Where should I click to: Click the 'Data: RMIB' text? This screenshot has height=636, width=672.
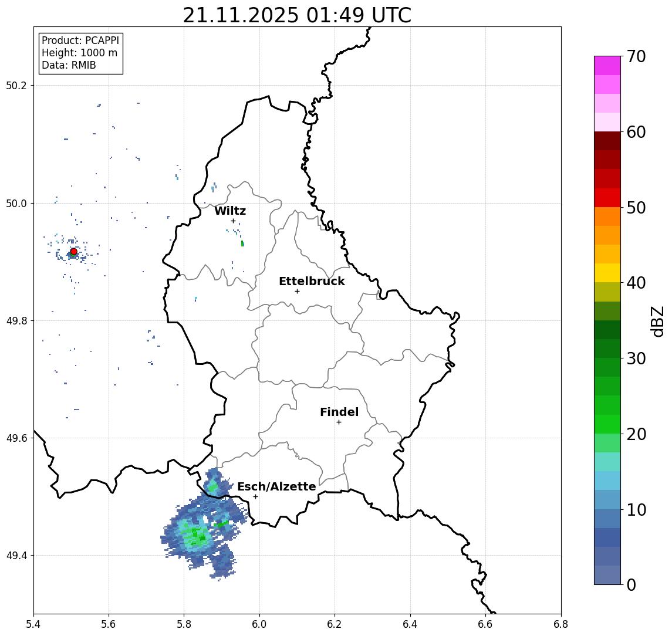(x=69, y=65)
